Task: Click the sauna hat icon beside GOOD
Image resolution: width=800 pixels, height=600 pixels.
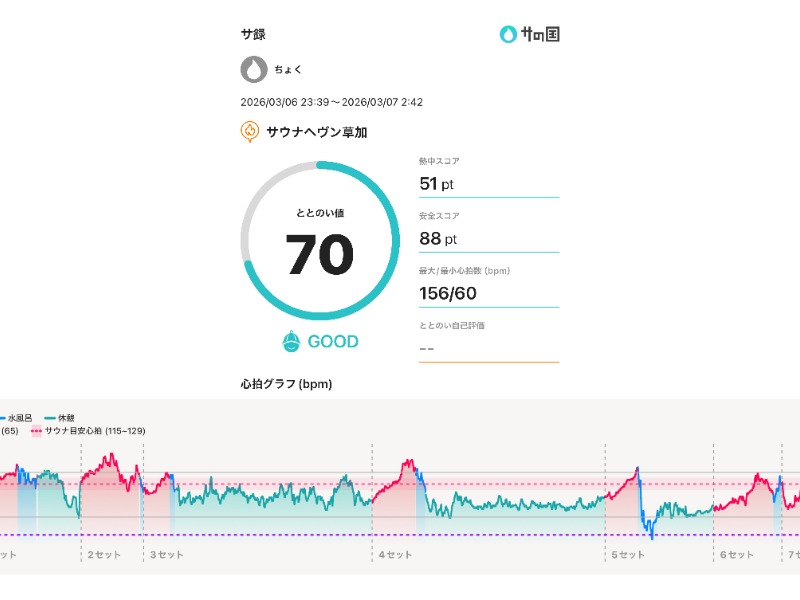Action: [x=291, y=342]
